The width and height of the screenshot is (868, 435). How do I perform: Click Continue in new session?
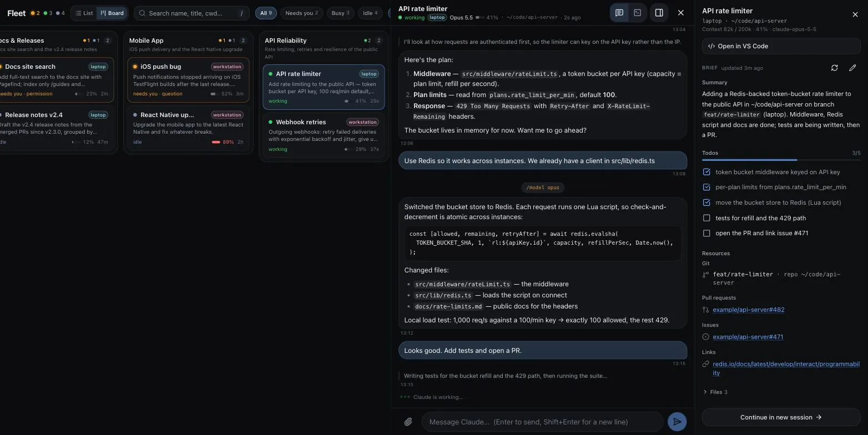(x=781, y=417)
